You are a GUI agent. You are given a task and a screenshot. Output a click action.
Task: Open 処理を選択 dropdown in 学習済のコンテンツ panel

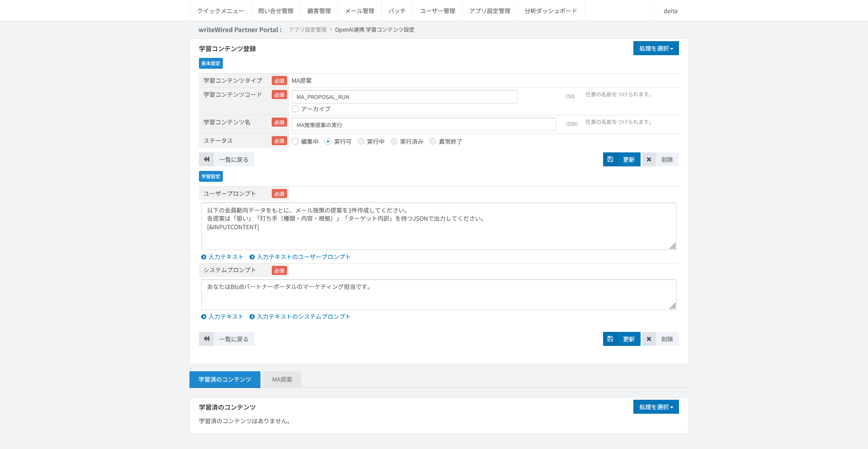pyautogui.click(x=656, y=407)
